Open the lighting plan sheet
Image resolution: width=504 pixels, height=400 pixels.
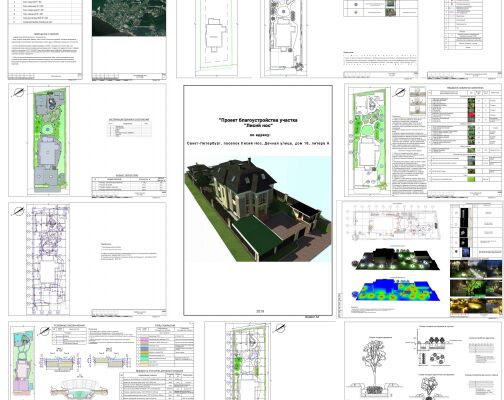tap(420, 259)
